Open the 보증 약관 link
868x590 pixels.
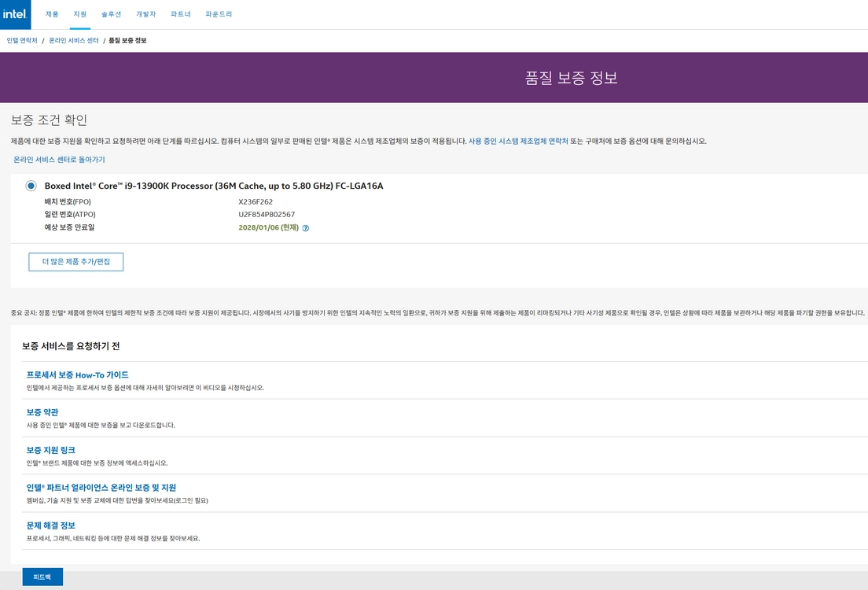coord(42,413)
